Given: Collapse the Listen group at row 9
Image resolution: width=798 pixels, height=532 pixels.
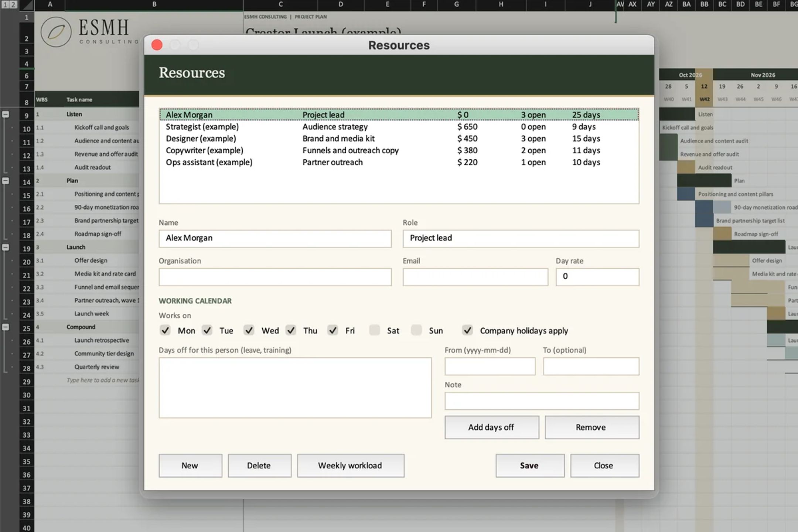Looking at the screenshot, I should coord(6,114).
